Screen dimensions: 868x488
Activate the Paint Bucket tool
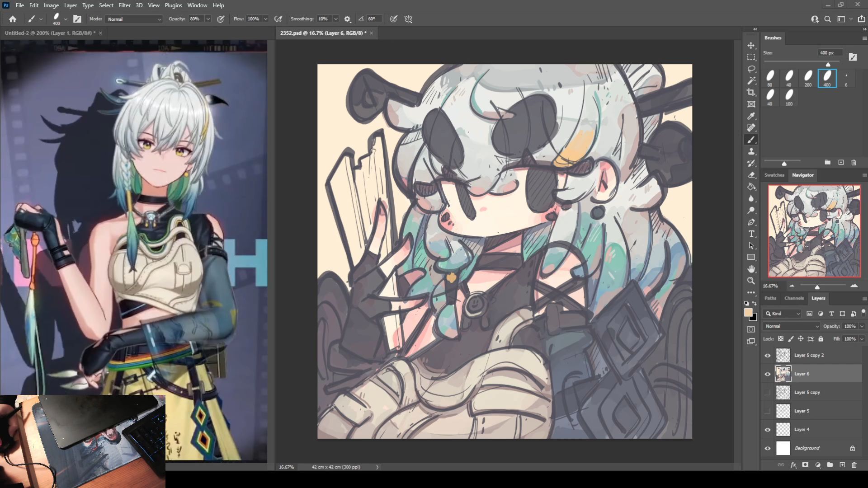coord(751,187)
